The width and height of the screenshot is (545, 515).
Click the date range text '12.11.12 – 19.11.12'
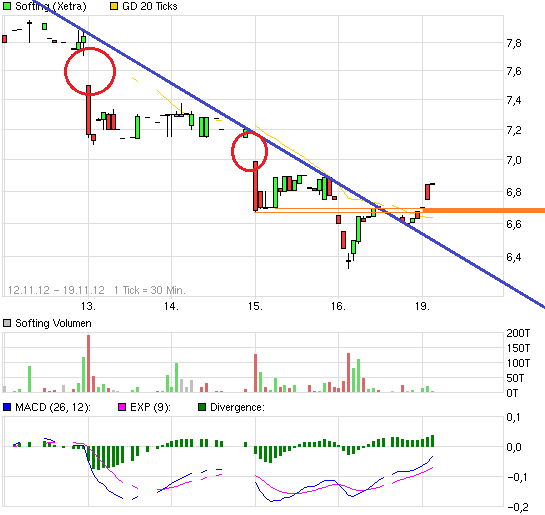(56, 290)
